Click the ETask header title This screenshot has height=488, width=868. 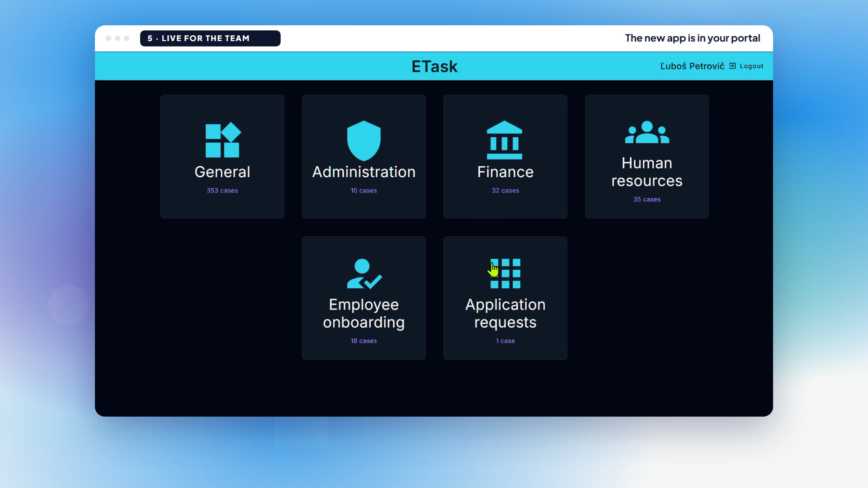tap(434, 66)
